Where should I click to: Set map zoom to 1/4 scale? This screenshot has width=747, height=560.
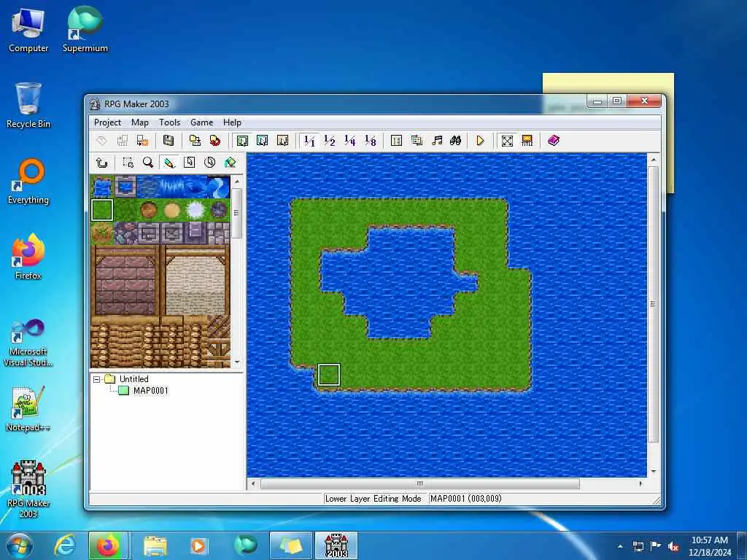coord(349,141)
